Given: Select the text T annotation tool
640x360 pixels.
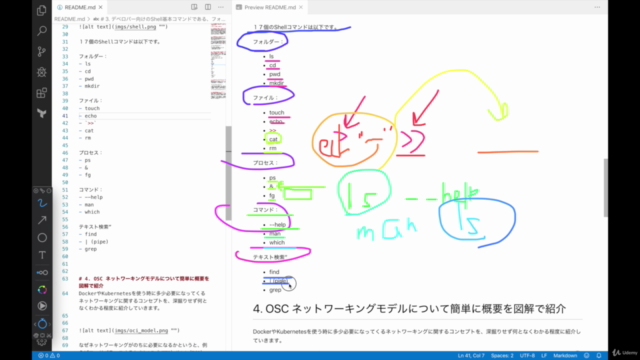Looking at the screenshot, I should [x=42, y=255].
